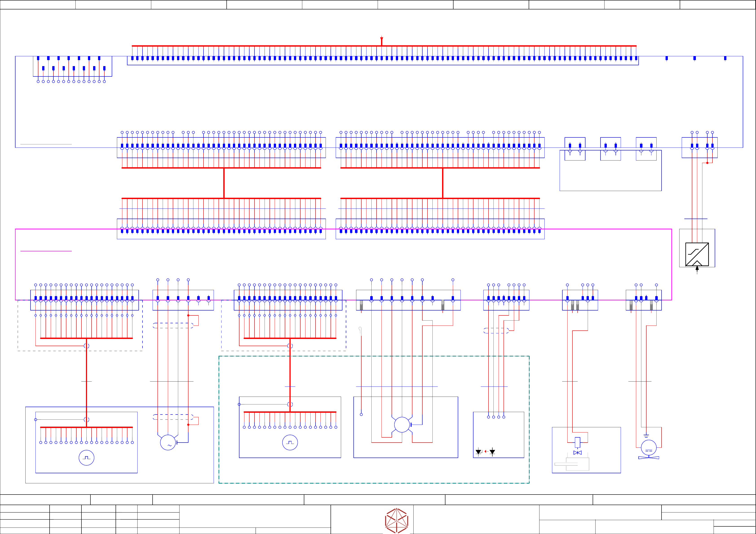Select the left pulse encoder symbol
This screenshot has width=756, height=534.
(87, 458)
